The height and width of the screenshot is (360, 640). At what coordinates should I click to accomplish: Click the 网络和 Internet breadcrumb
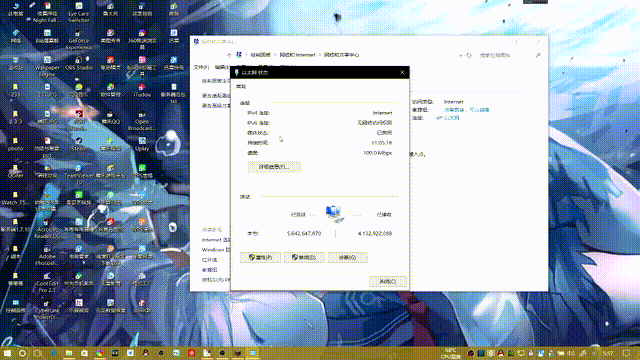[x=297, y=55]
